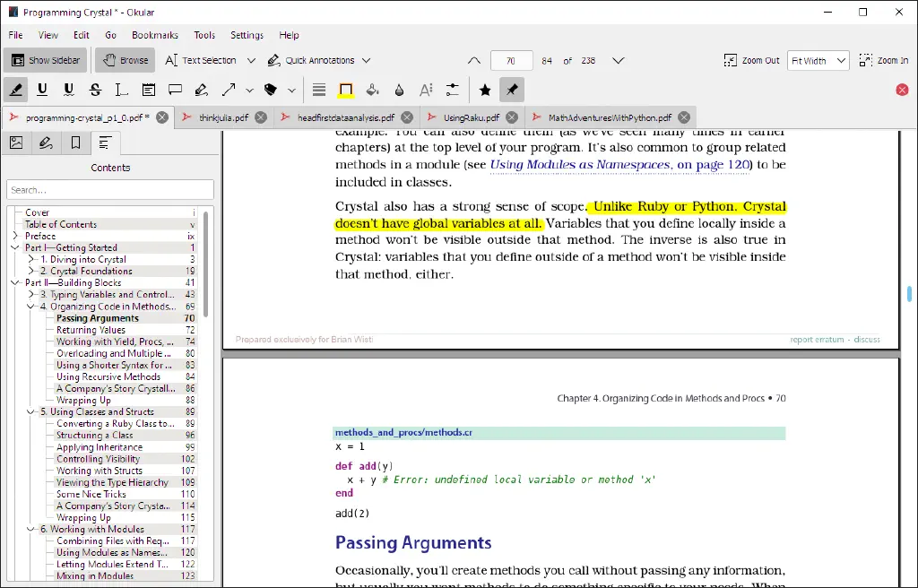918x588 pixels.
Task: Open the Fit Width zoom combo box
Action: tap(818, 60)
